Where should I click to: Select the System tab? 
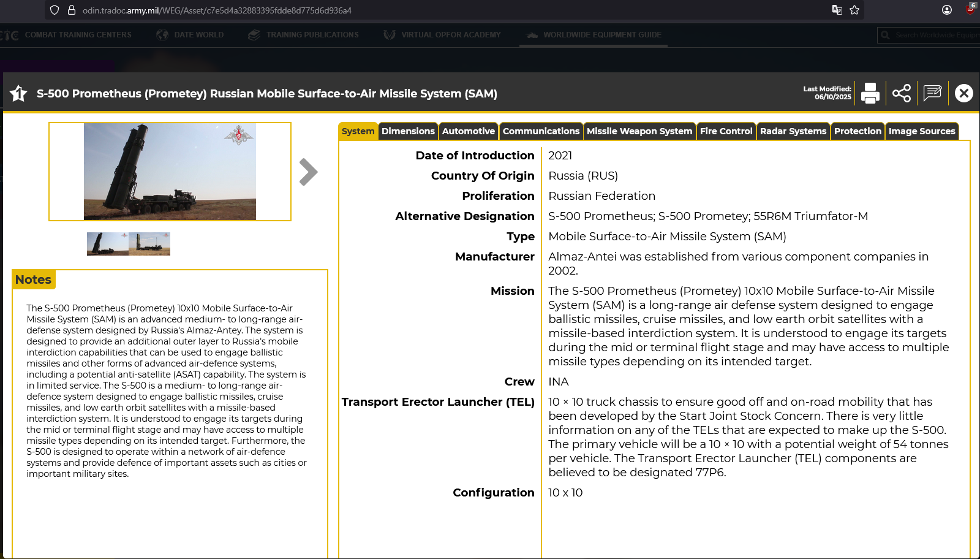pyautogui.click(x=358, y=131)
